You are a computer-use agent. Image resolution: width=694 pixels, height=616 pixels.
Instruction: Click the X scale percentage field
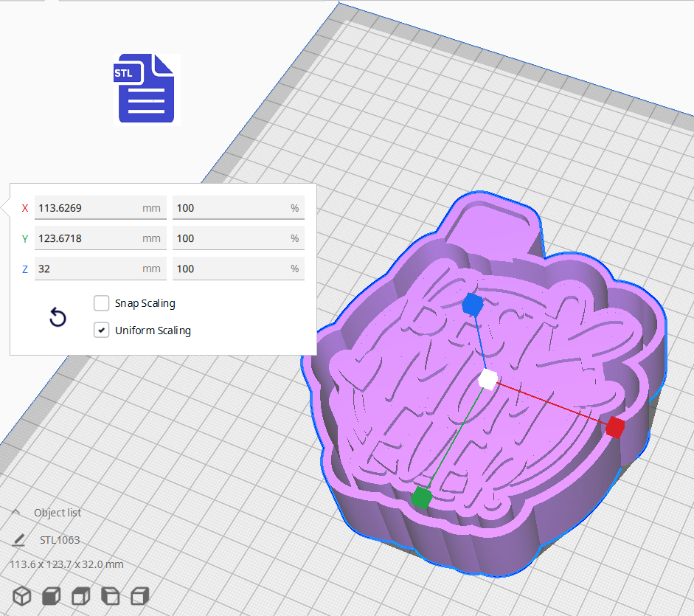click(x=238, y=207)
